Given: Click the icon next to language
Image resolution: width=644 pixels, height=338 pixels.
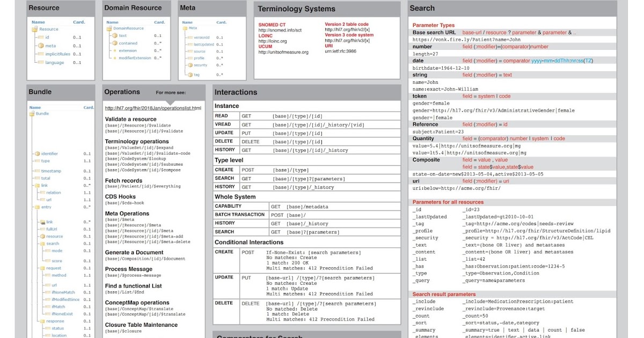Looking at the screenshot, I should tap(40, 63).
